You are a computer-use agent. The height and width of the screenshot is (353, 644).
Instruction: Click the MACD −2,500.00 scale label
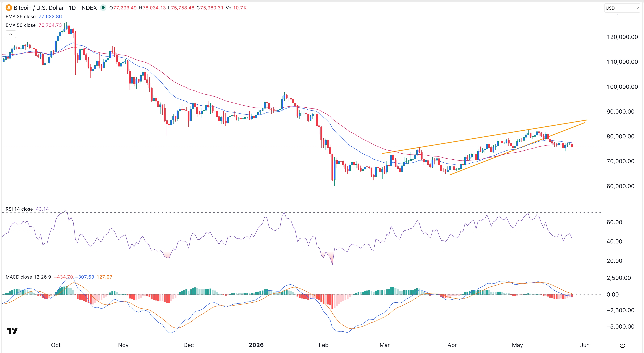[620, 310]
